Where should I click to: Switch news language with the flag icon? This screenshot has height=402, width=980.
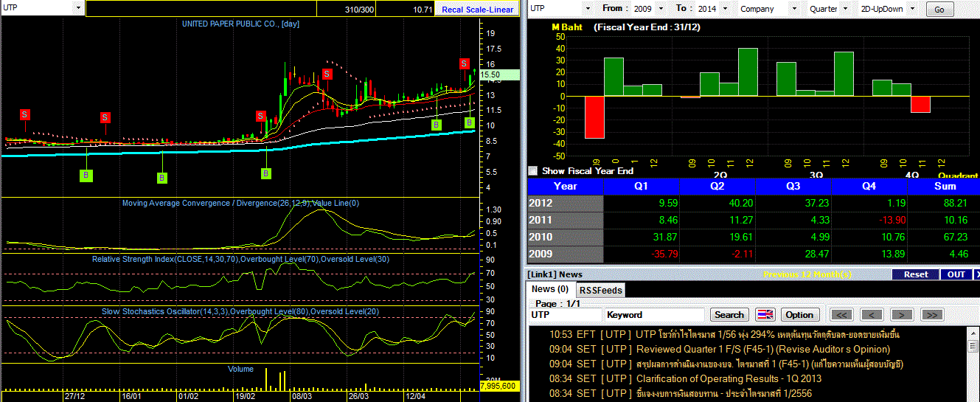[x=766, y=314]
